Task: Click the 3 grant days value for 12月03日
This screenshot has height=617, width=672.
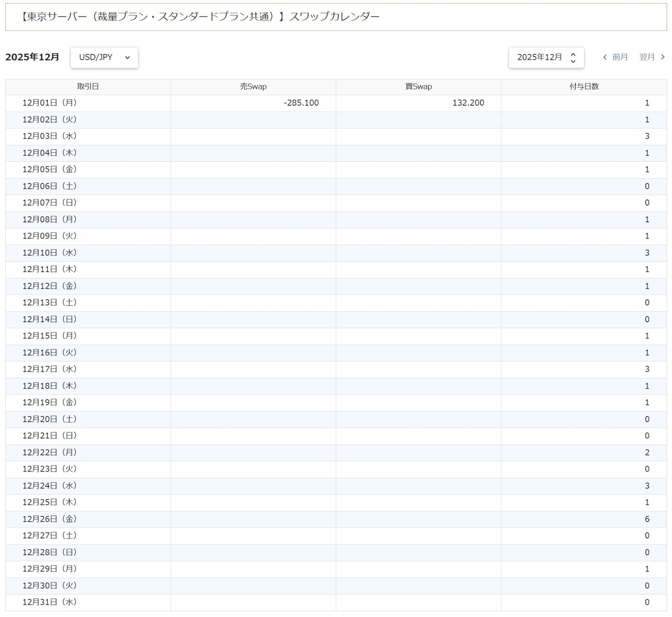Action: click(x=647, y=136)
